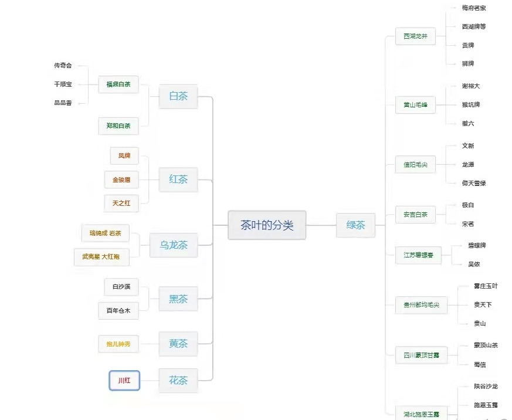Select the 花茶 category node
The height and width of the screenshot is (420, 512).
coord(178,381)
